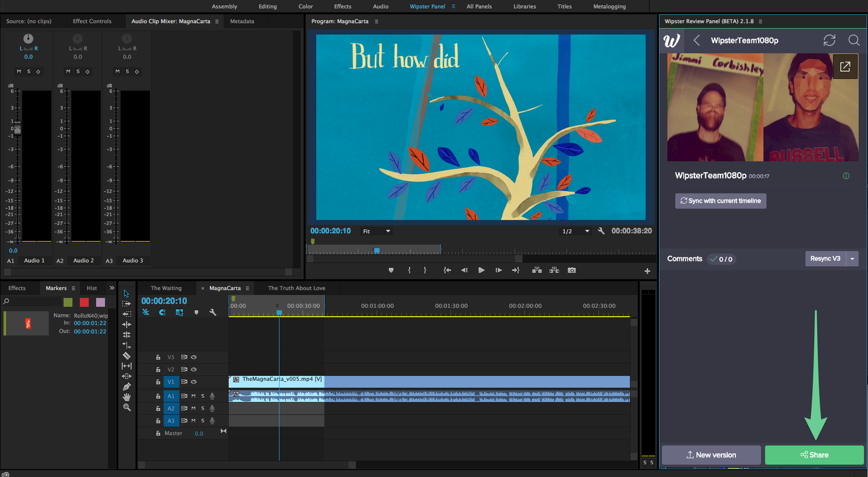Toggle V1 track visibility eye

click(x=194, y=381)
